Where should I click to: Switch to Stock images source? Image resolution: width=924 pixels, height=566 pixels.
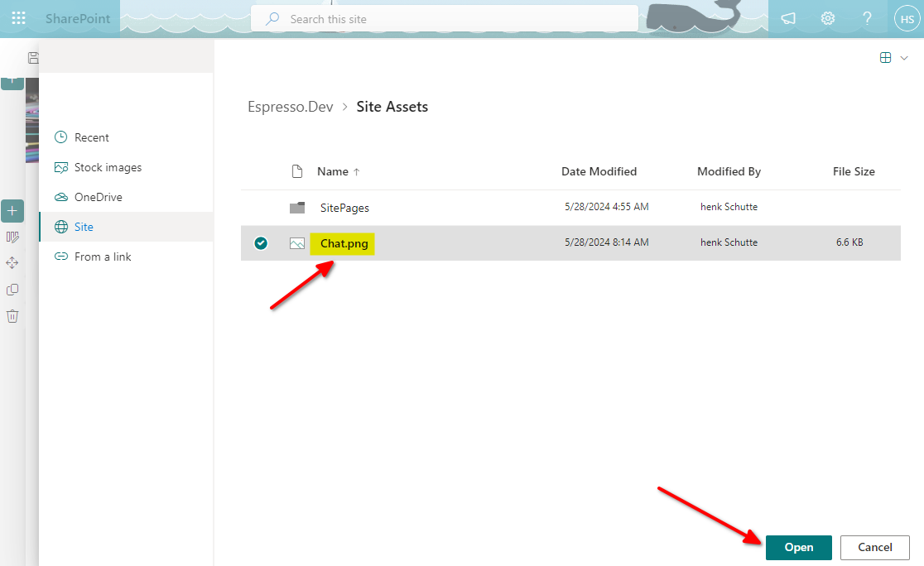108,167
